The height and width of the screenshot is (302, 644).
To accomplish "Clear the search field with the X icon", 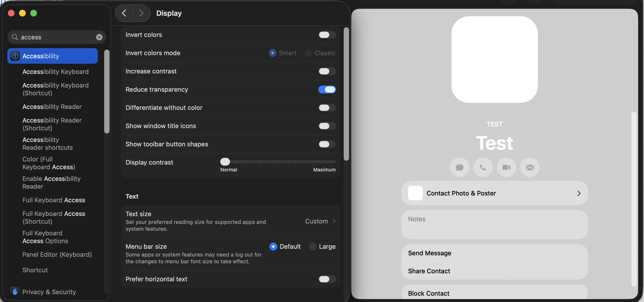I will [x=99, y=37].
